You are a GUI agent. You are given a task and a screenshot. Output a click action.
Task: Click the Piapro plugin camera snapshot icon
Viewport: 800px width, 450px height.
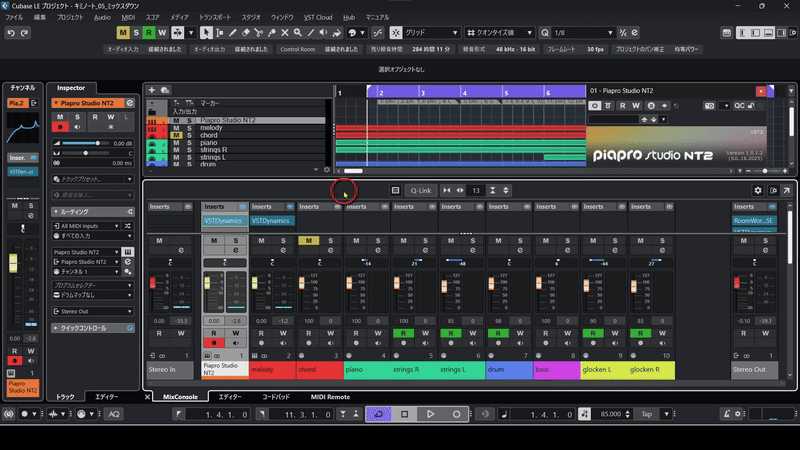click(709, 106)
